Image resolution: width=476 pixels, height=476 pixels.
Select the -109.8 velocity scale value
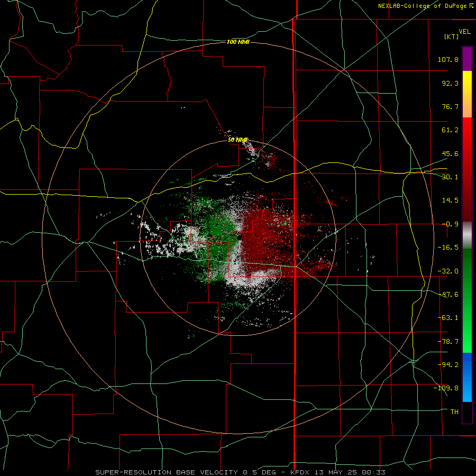click(x=446, y=388)
